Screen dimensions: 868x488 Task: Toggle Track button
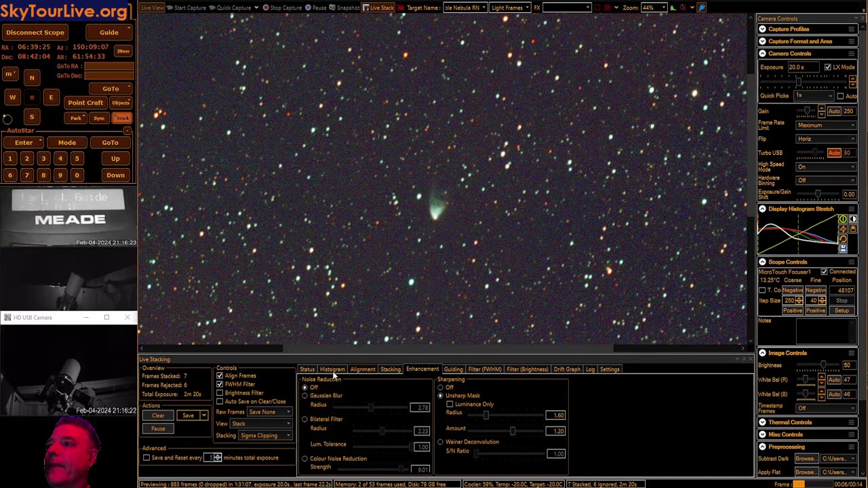point(122,118)
